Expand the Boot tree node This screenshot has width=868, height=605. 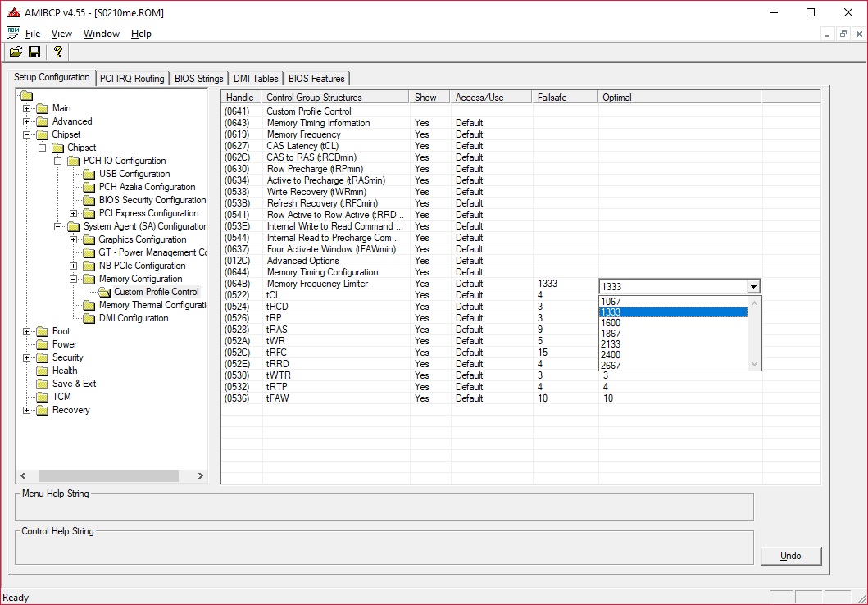(x=26, y=331)
